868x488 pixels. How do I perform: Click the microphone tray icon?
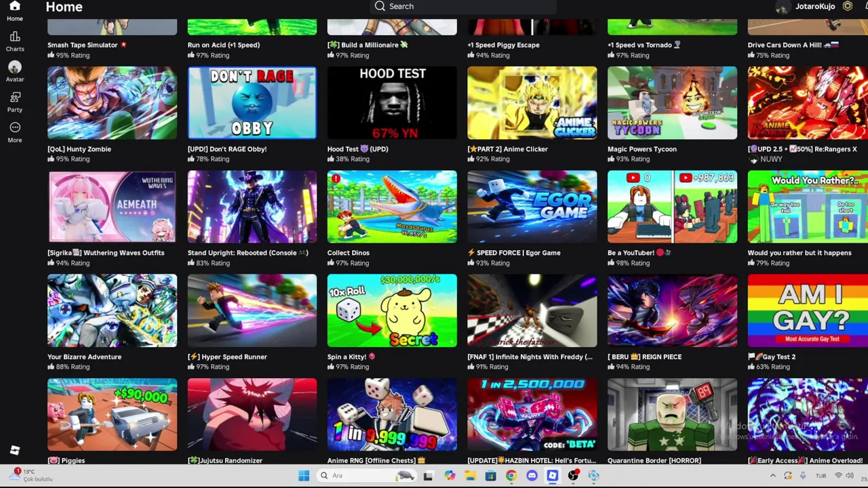point(803,476)
